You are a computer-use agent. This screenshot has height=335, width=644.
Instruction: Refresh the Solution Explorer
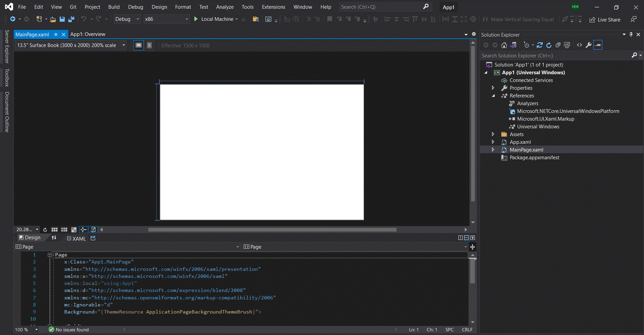pyautogui.click(x=549, y=45)
